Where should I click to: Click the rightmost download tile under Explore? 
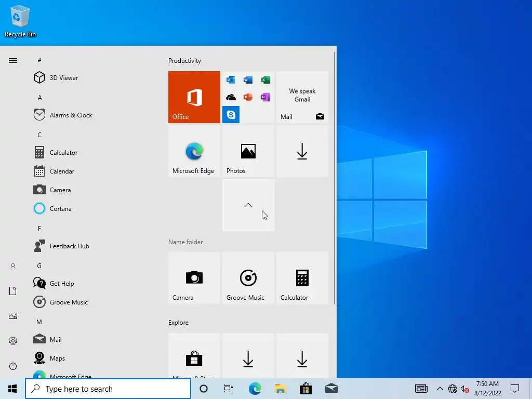302,355
